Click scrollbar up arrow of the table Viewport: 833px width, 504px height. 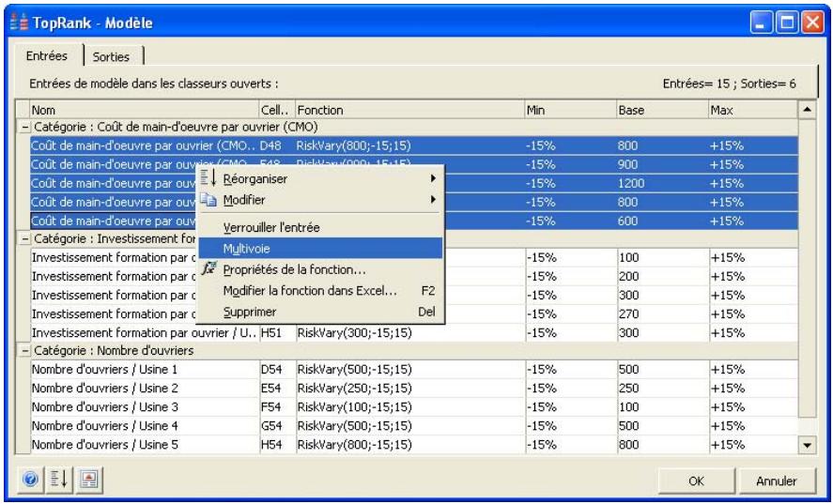[807, 110]
